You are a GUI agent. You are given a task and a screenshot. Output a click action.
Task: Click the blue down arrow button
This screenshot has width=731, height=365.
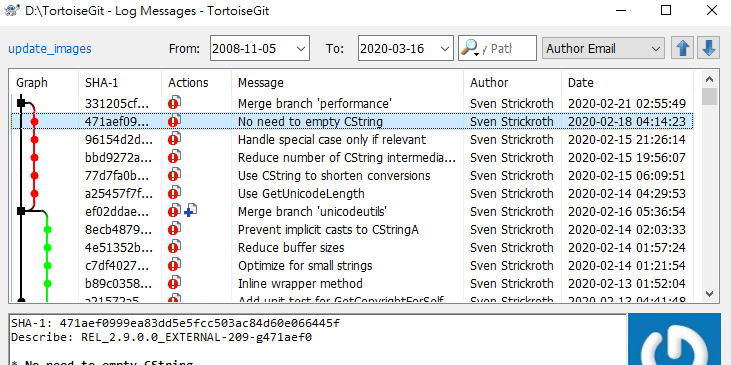coord(709,48)
